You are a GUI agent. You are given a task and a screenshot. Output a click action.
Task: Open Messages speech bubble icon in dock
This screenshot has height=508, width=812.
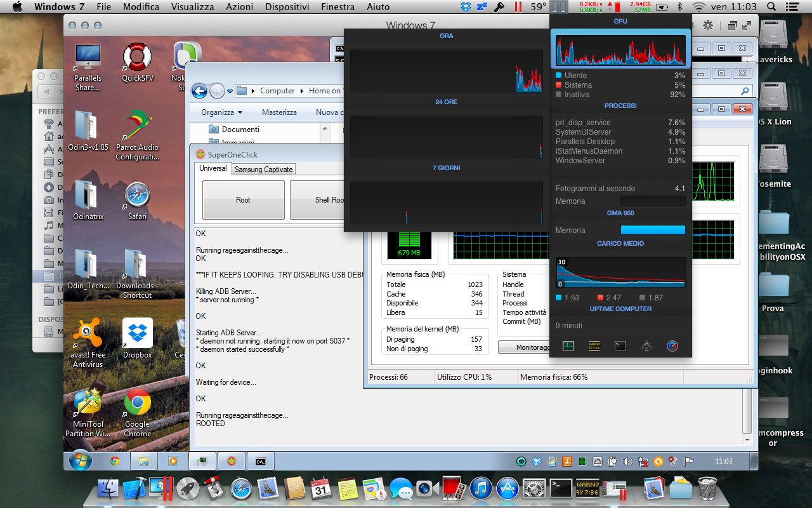click(402, 488)
